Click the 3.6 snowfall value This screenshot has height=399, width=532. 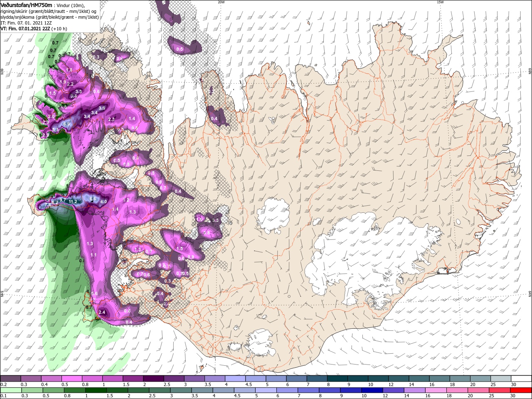102,108
